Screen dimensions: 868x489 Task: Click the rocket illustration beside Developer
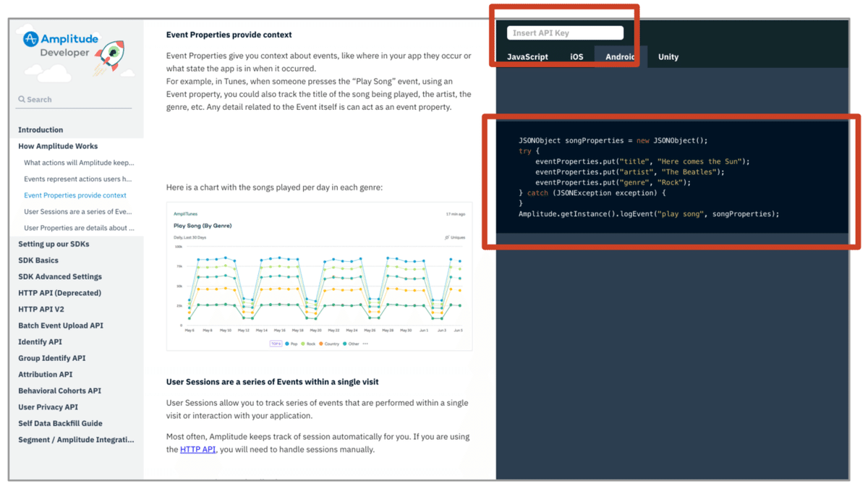(x=110, y=58)
